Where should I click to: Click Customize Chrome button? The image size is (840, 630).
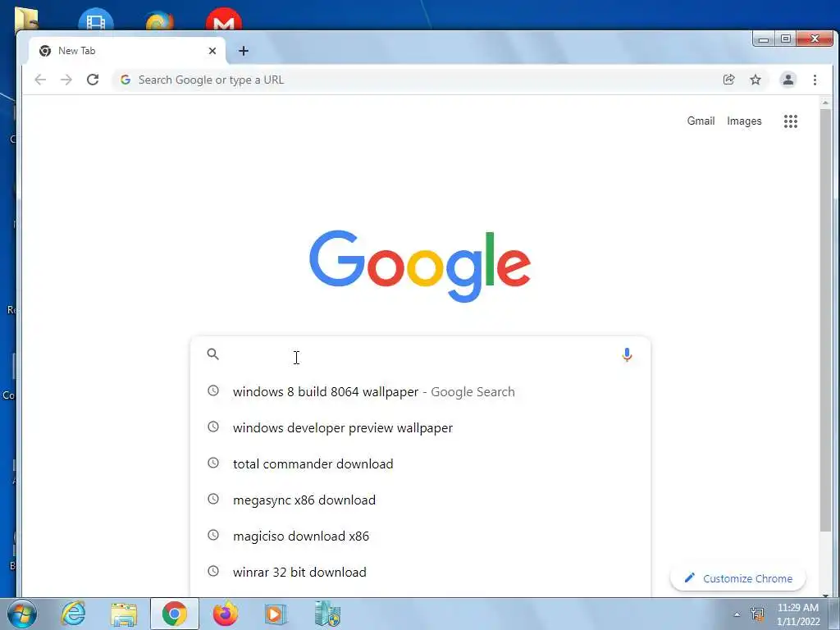737,578
